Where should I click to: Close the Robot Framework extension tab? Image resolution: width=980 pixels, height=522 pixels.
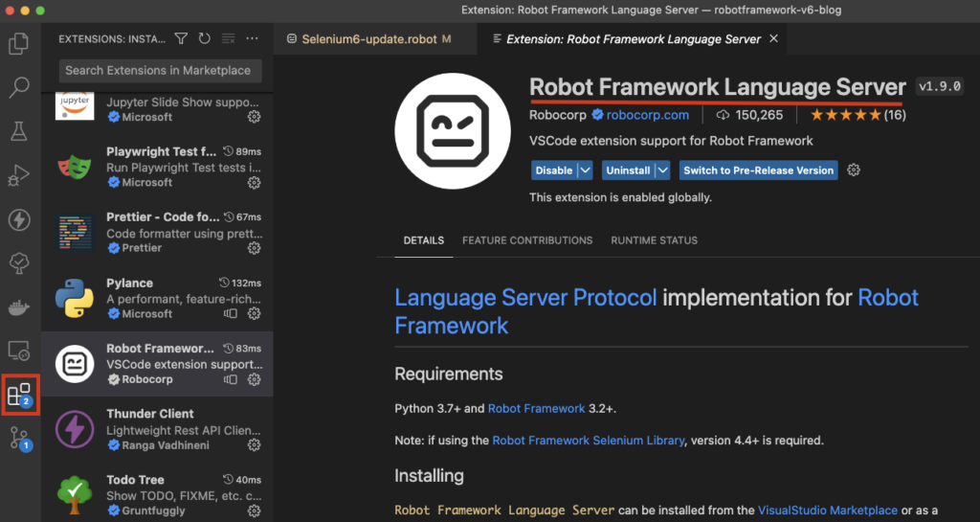click(773, 38)
